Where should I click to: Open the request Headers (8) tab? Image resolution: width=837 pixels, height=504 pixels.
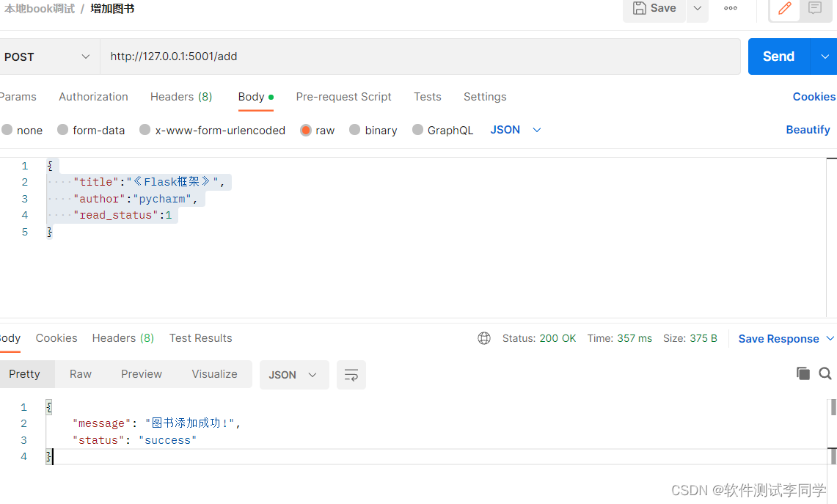tap(181, 97)
